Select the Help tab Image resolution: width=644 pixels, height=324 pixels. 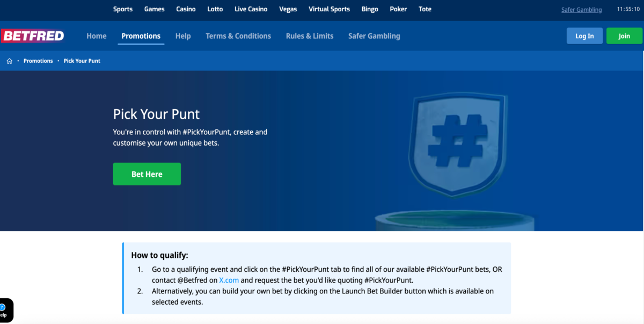point(183,36)
